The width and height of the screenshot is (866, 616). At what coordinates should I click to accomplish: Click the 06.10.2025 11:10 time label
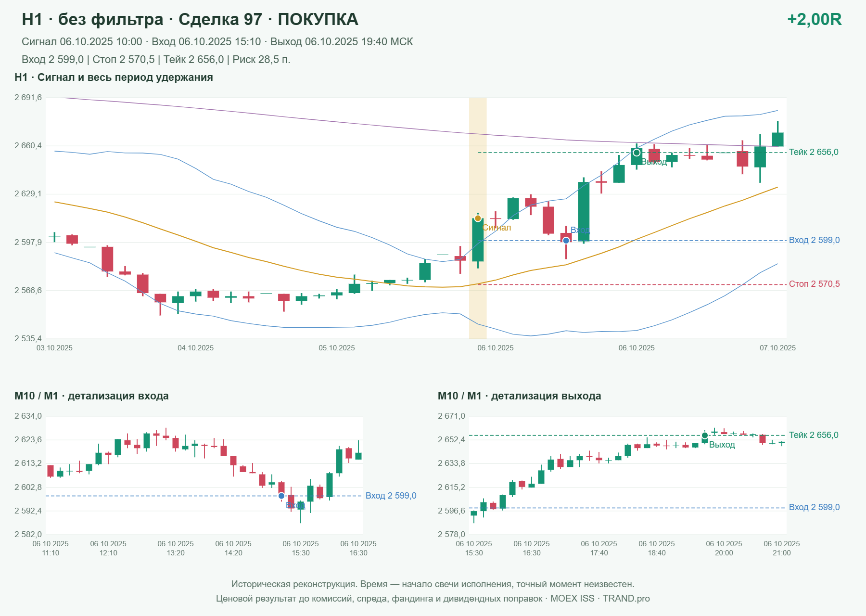point(51,548)
